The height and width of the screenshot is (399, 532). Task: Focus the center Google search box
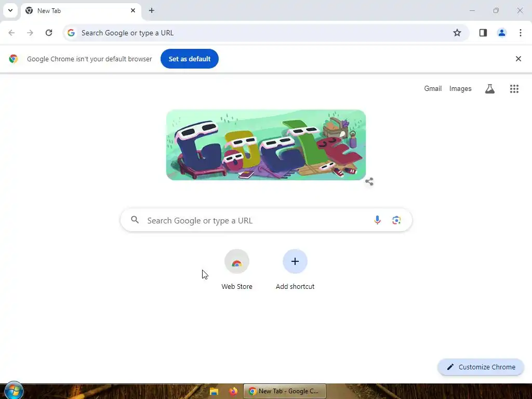267,220
